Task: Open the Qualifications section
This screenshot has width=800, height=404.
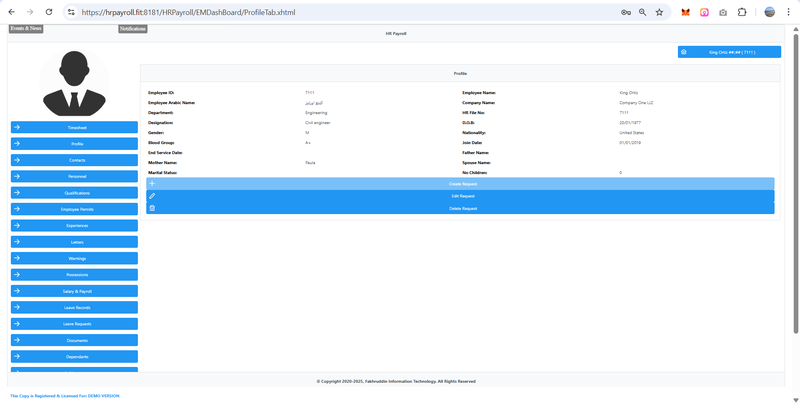Action: [x=74, y=193]
